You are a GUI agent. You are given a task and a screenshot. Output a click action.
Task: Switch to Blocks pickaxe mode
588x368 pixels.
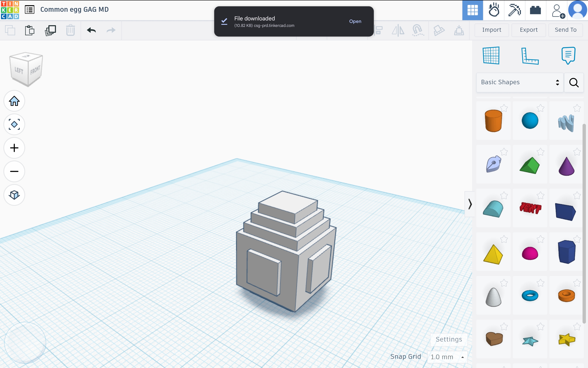tap(514, 10)
